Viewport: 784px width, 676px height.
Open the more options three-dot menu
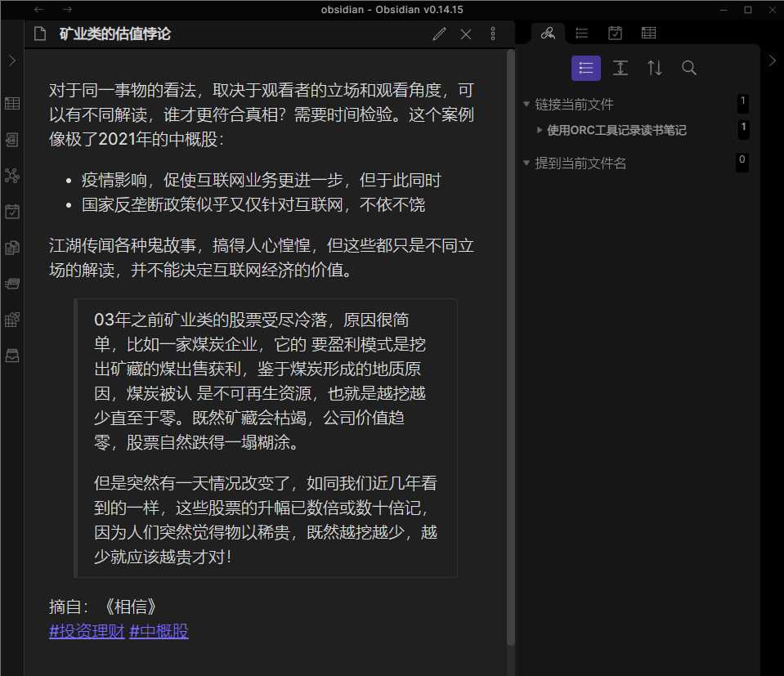tap(492, 34)
